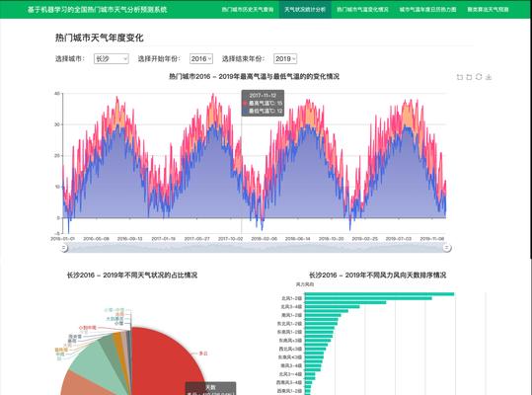
Task: Click the 南风1-2级 wind axis label
Action: tap(291, 315)
